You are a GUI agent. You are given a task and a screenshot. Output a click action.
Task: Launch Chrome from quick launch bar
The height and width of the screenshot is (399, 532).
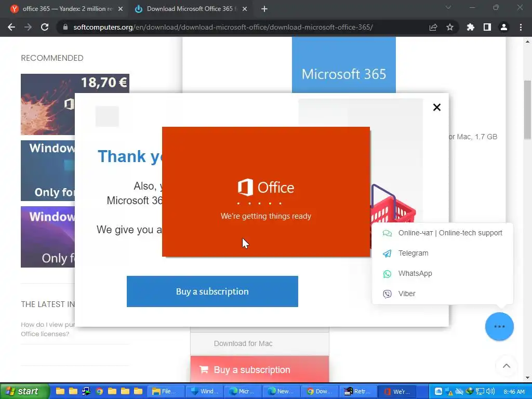[99, 391]
